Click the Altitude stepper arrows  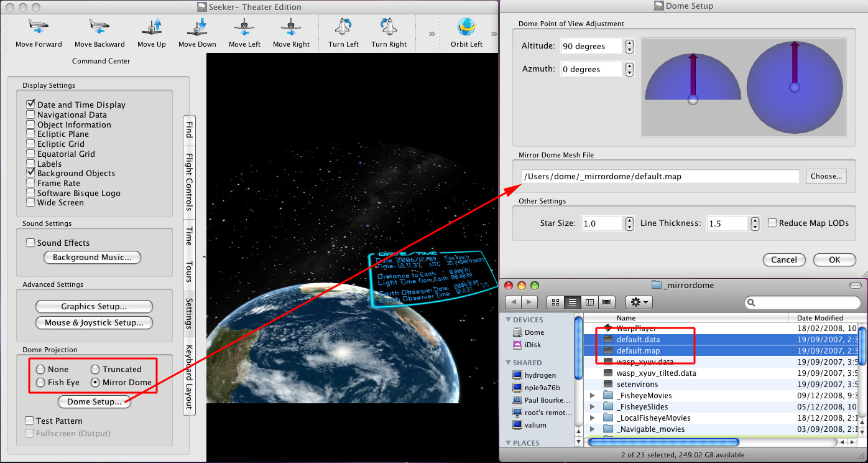coord(629,46)
